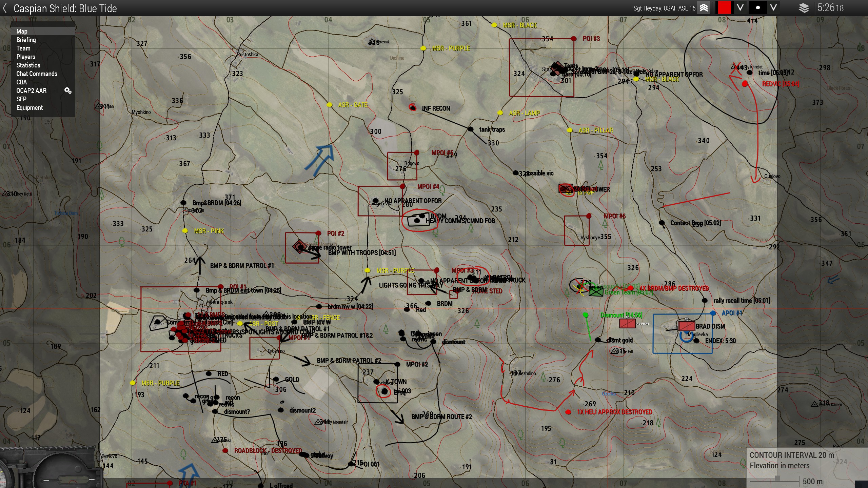Open the sergeant rank chevrons icon
The image size is (868, 488).
[x=704, y=8]
